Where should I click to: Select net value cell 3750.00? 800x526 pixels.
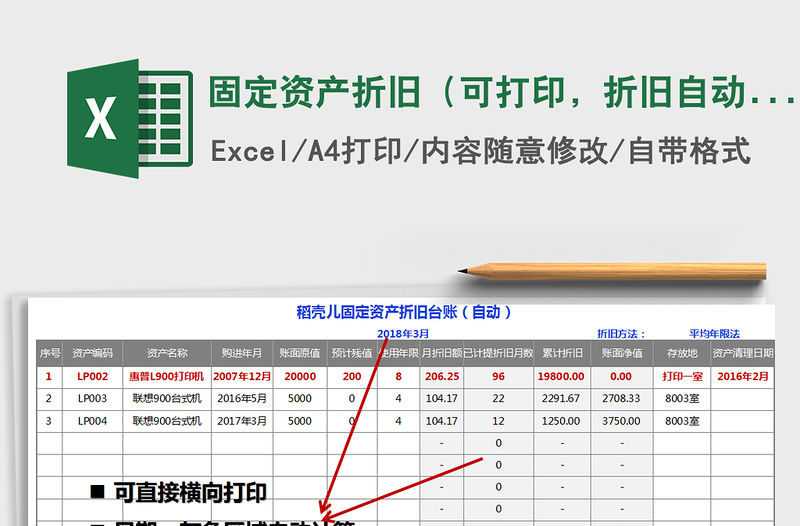point(621,421)
